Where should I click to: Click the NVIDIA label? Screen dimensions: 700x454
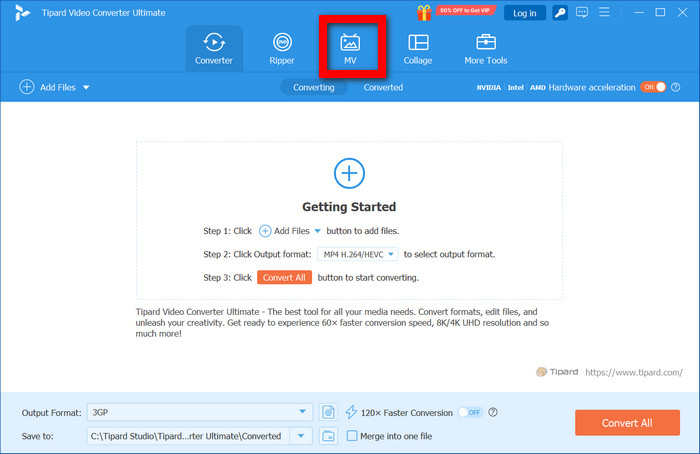pos(488,87)
